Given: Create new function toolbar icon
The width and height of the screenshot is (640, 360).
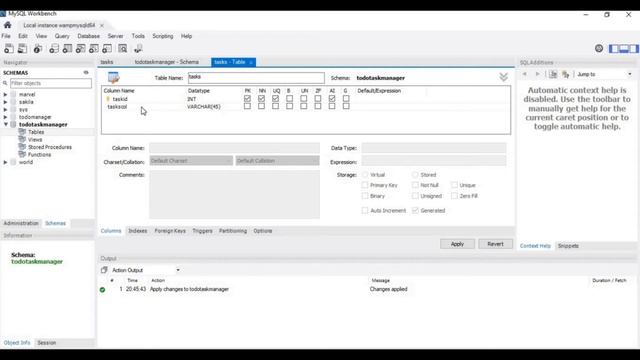Looking at the screenshot, I should point(107,49).
